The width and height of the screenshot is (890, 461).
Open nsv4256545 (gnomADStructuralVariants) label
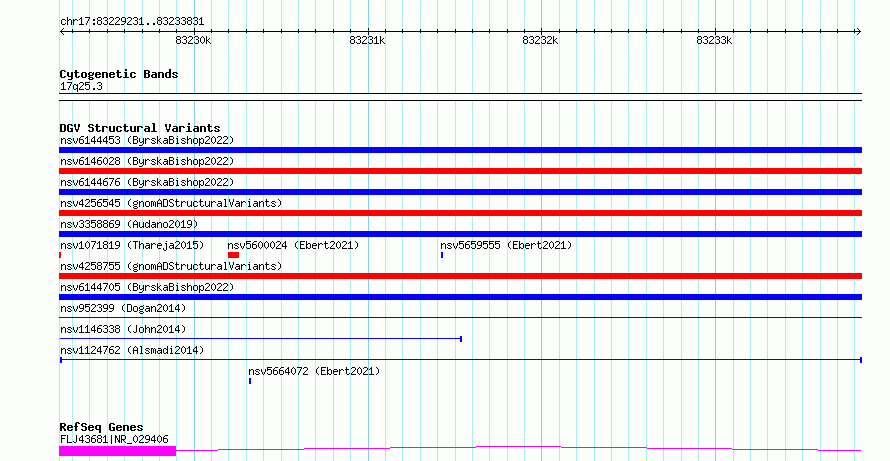pyautogui.click(x=171, y=203)
